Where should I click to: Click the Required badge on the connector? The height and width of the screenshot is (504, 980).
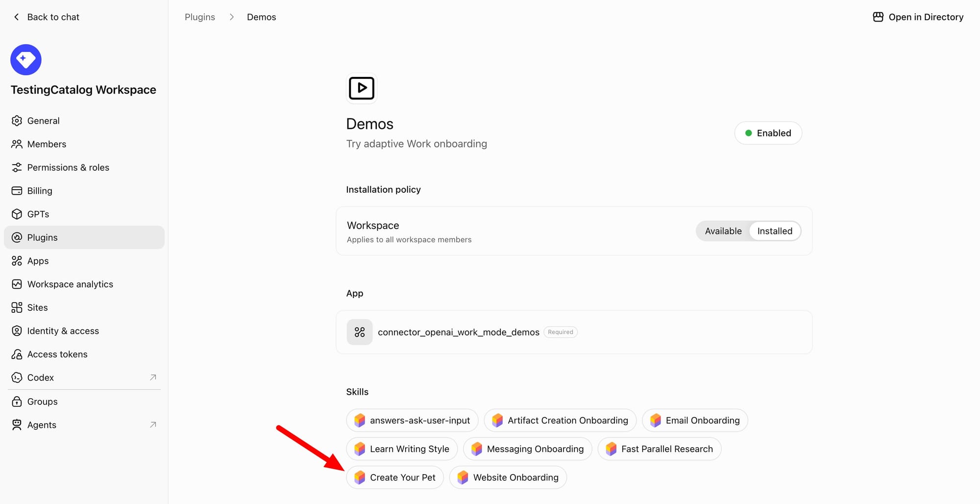(561, 332)
